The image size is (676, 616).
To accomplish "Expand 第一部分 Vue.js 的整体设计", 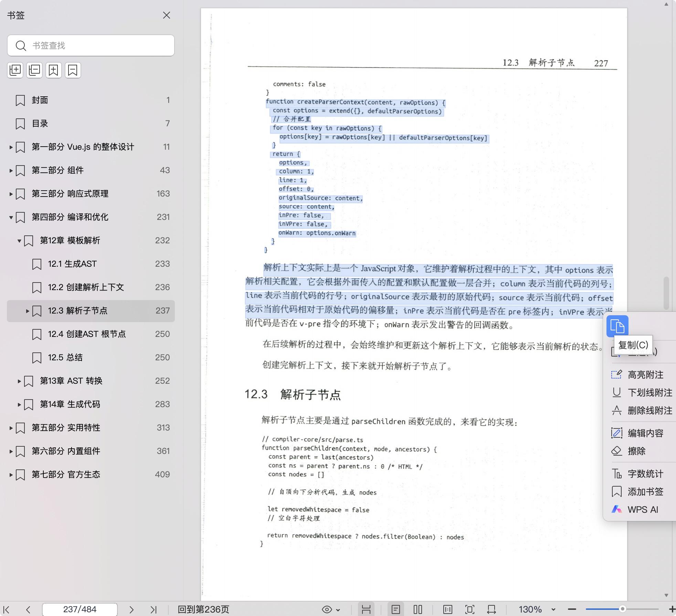I will coord(11,147).
